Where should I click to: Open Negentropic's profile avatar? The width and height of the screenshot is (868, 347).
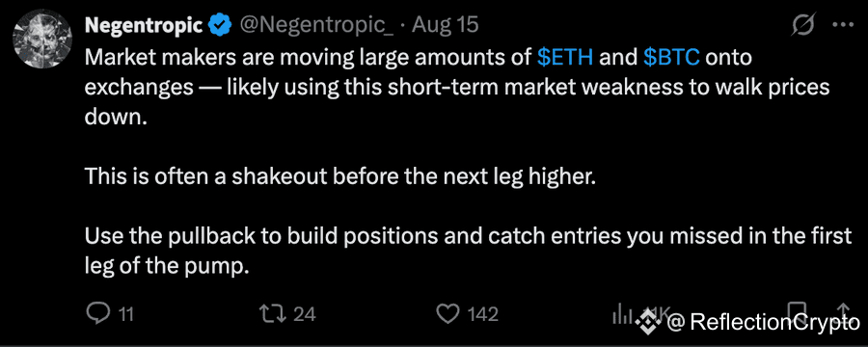(x=42, y=39)
